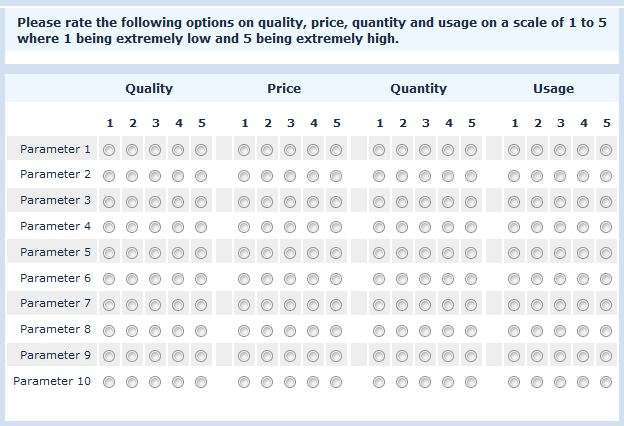Set Parameter 5 Quality to 3
Image resolution: width=624 pixels, height=426 pixels.
tap(155, 253)
